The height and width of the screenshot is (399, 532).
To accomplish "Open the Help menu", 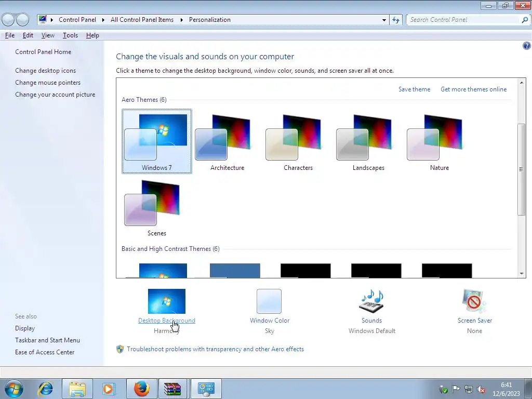I will [92, 35].
